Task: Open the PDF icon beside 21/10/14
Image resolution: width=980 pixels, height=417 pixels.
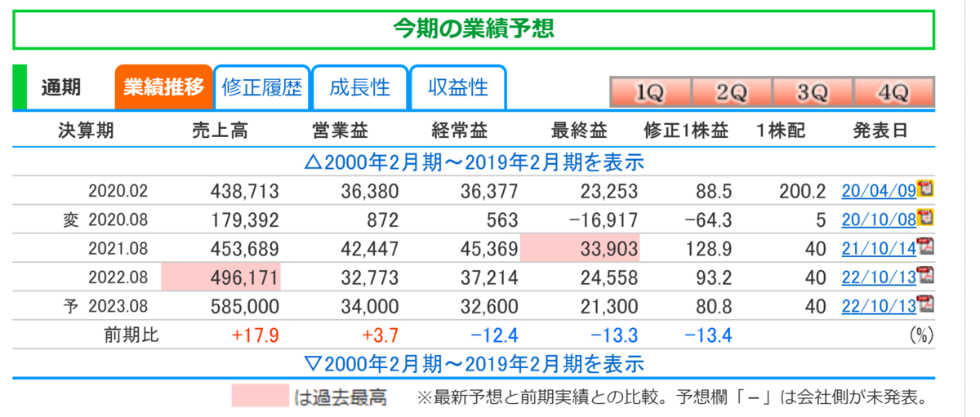Action: (925, 246)
